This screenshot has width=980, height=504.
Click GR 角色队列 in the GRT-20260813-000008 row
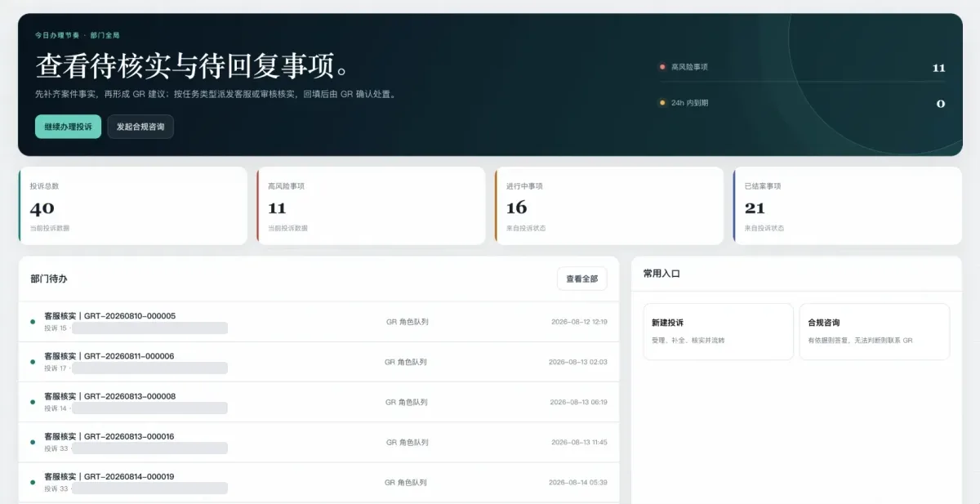(407, 402)
